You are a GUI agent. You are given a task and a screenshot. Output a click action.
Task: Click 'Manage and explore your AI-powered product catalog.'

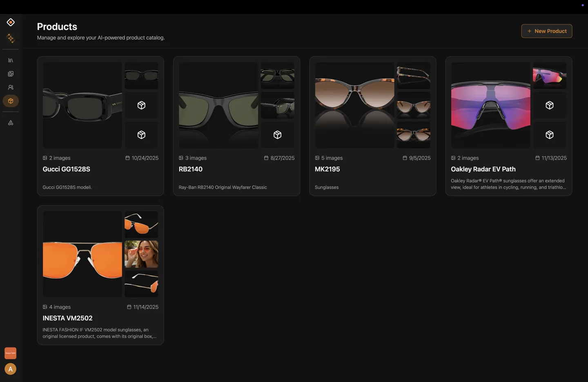click(101, 38)
